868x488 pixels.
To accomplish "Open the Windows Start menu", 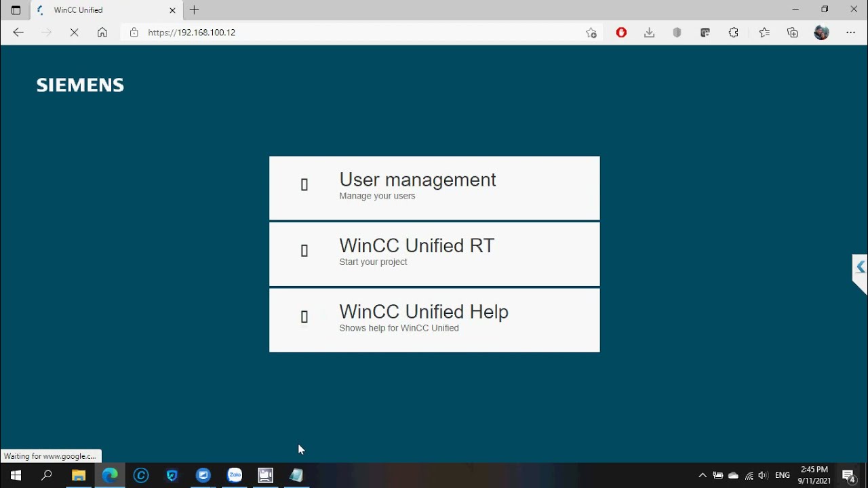I will point(16,475).
